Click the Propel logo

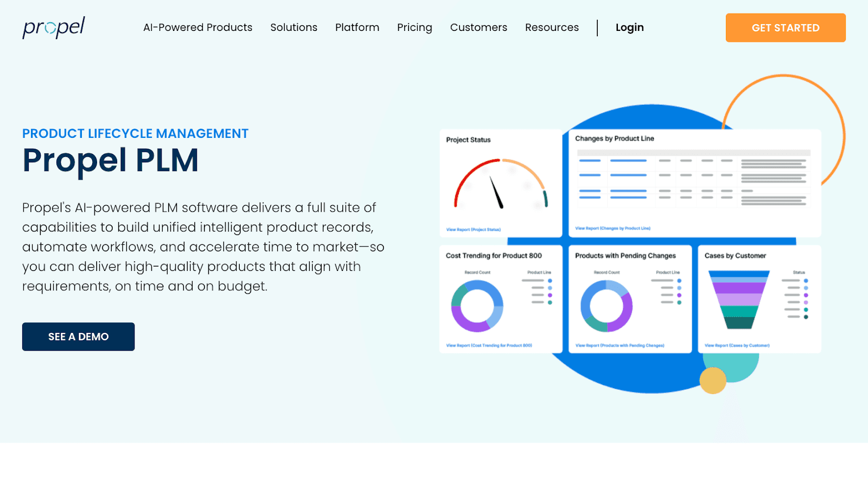[x=53, y=27]
